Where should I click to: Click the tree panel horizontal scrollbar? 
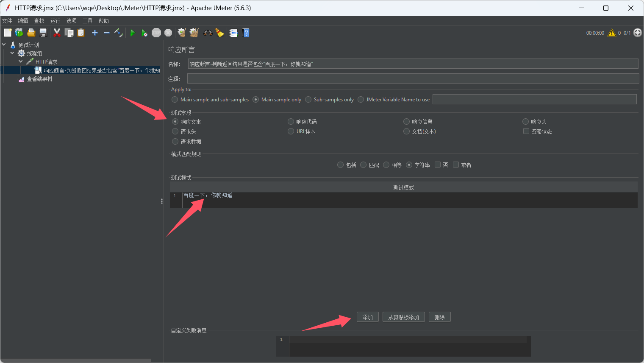coord(75,360)
